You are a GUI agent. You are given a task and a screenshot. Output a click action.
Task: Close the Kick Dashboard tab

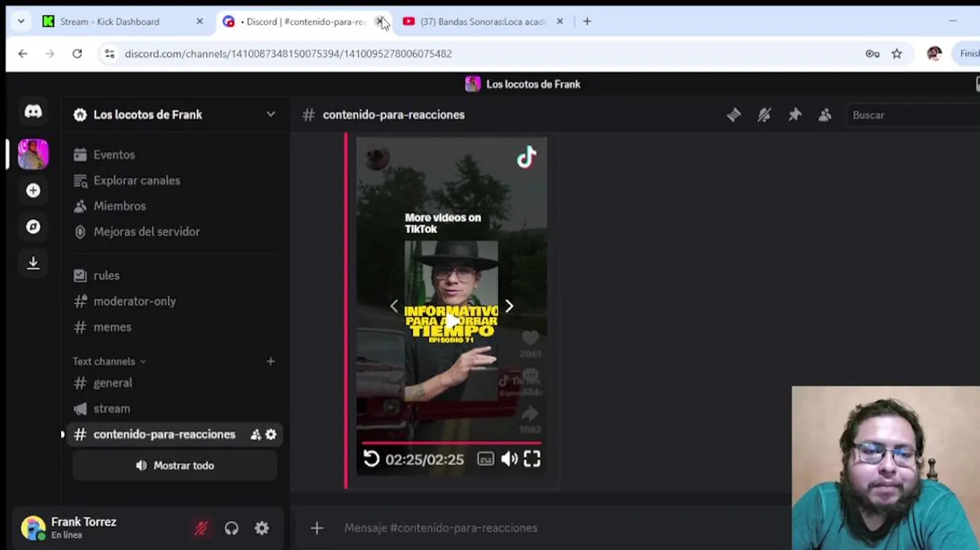pos(200,21)
